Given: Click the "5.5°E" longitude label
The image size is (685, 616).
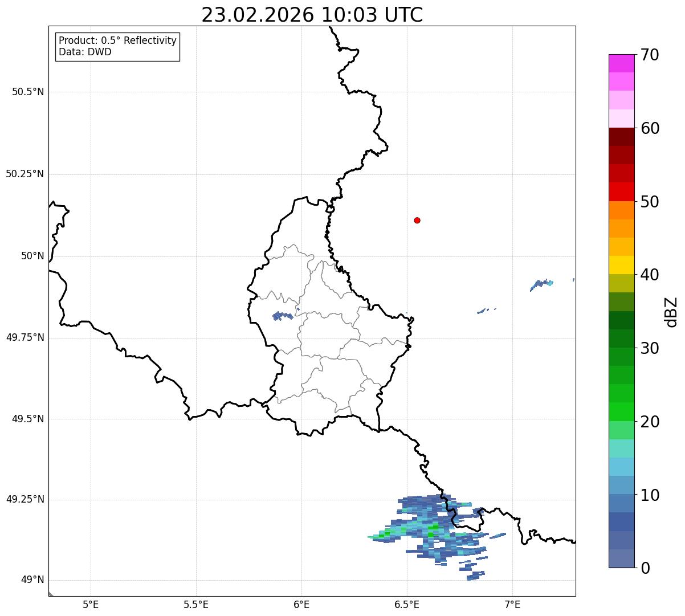Looking at the screenshot, I should [196, 605].
